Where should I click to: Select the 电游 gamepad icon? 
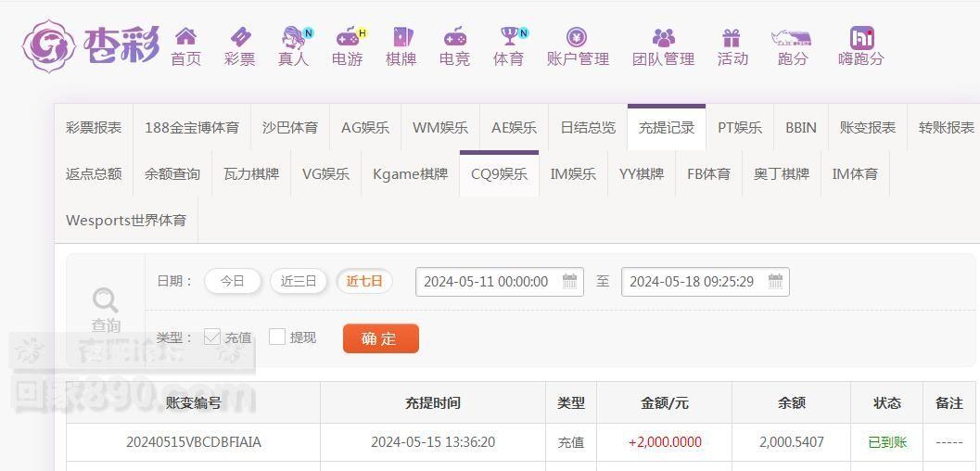click(348, 37)
